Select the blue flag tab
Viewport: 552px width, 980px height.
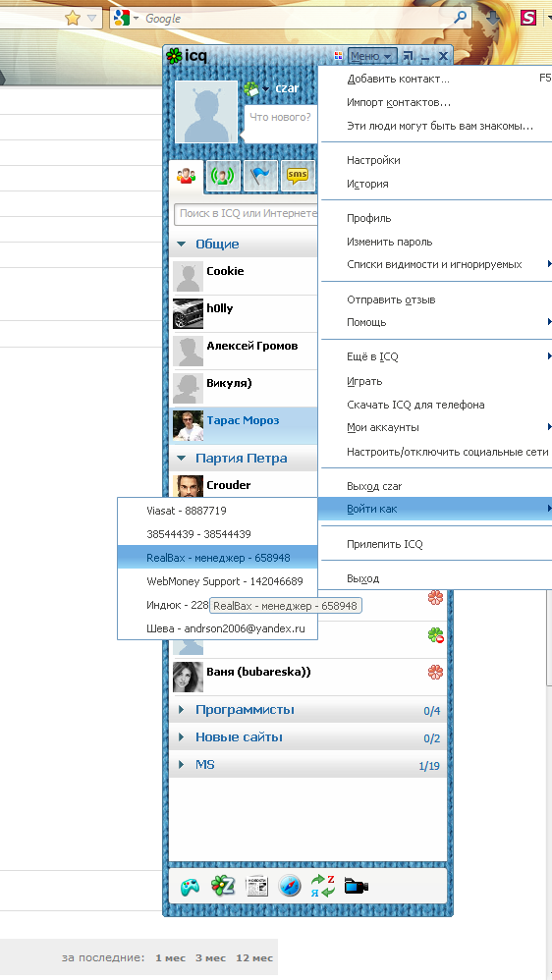(x=260, y=176)
